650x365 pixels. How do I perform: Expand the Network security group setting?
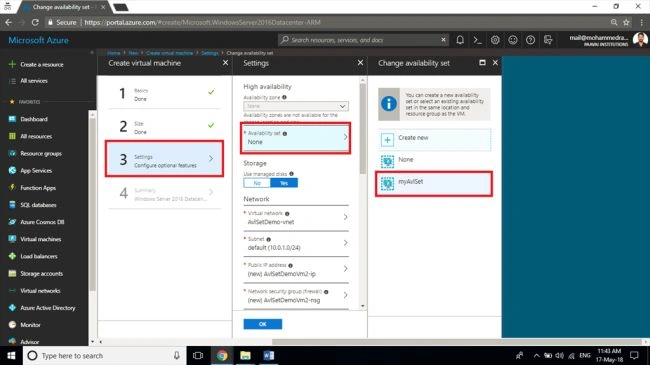[296, 295]
